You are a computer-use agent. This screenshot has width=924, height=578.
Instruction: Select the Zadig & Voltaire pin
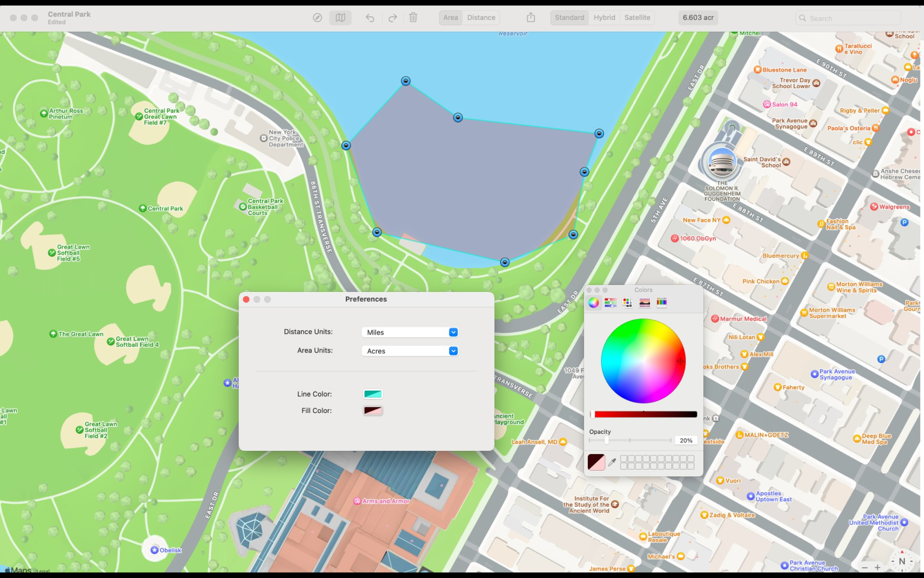click(705, 515)
